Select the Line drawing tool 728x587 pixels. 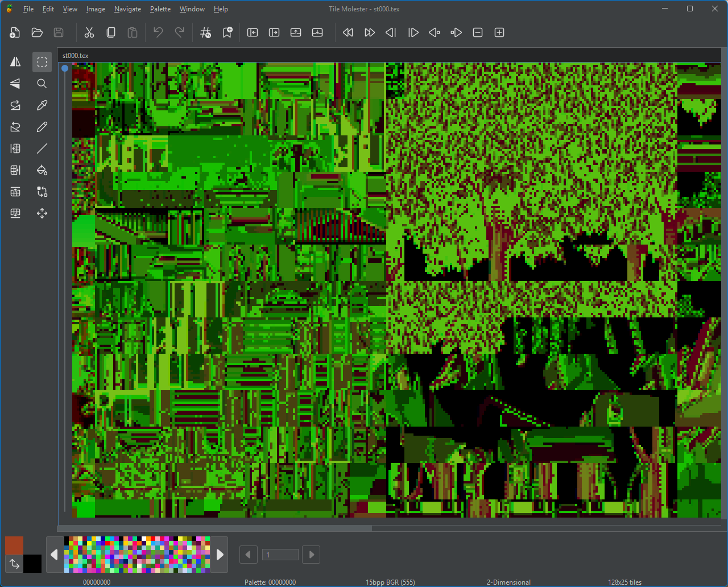click(42, 148)
